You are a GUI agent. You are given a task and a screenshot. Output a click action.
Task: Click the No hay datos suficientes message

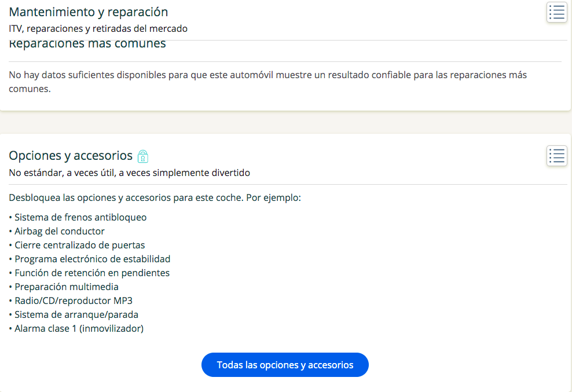tap(267, 82)
